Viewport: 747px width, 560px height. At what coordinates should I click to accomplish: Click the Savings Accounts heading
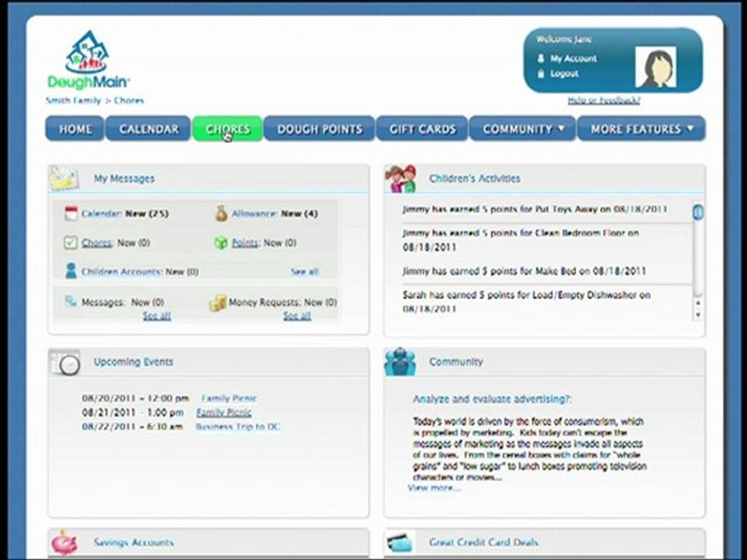click(133, 542)
